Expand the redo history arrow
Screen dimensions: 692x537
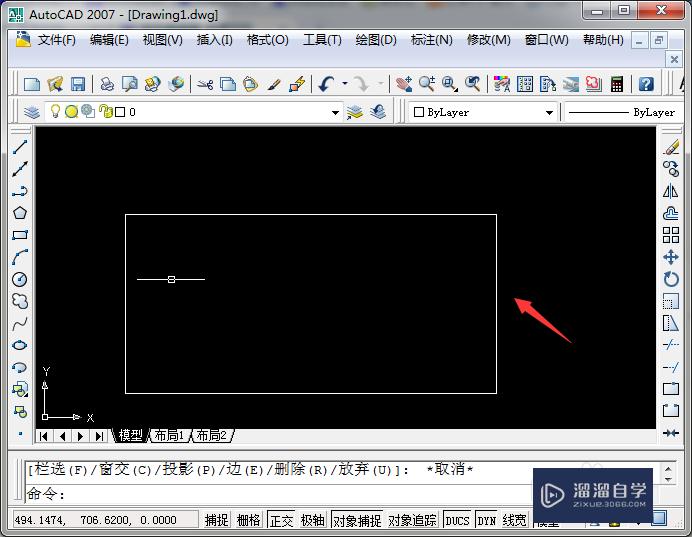pos(380,83)
